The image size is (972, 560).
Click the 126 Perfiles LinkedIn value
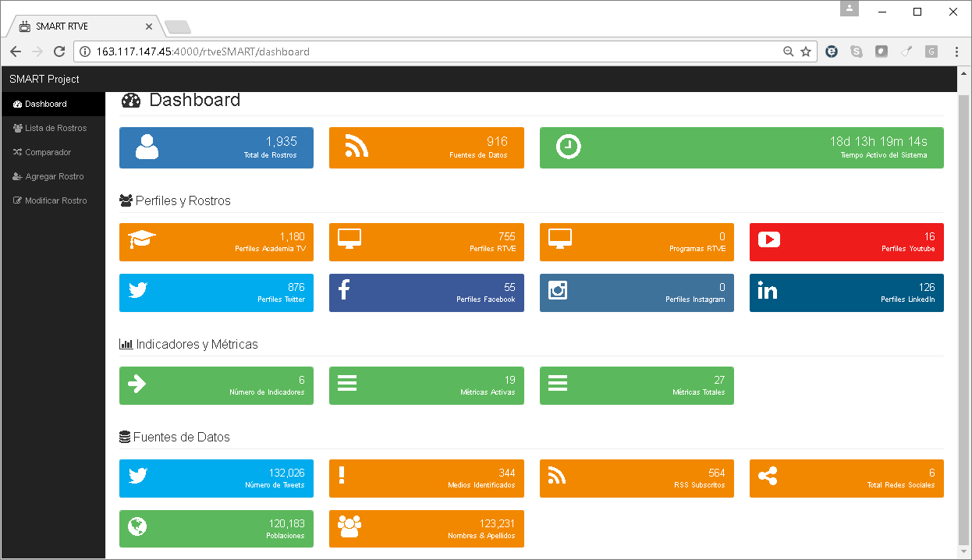(926, 287)
